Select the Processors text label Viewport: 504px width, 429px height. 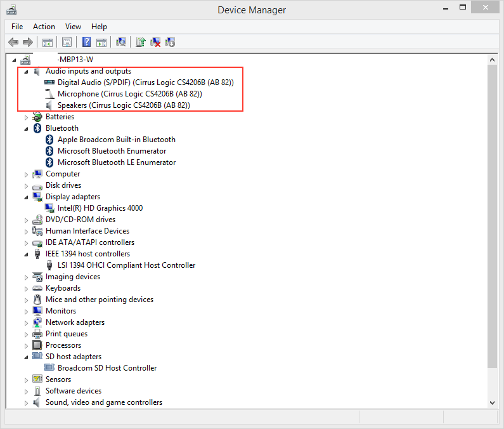pos(63,345)
